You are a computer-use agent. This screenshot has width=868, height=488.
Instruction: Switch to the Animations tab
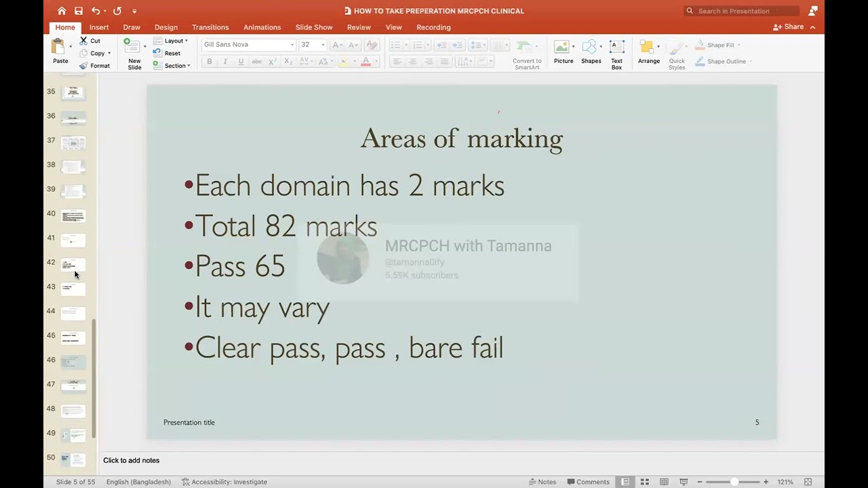tap(262, 27)
